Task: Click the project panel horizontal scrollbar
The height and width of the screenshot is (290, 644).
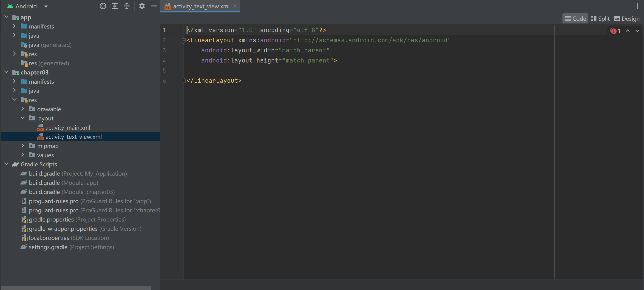Action: (x=76, y=288)
